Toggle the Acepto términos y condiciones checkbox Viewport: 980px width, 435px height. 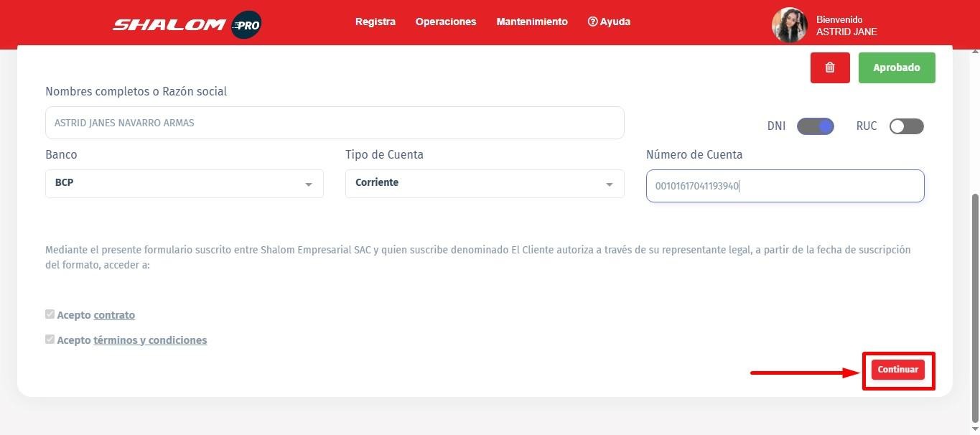point(50,340)
